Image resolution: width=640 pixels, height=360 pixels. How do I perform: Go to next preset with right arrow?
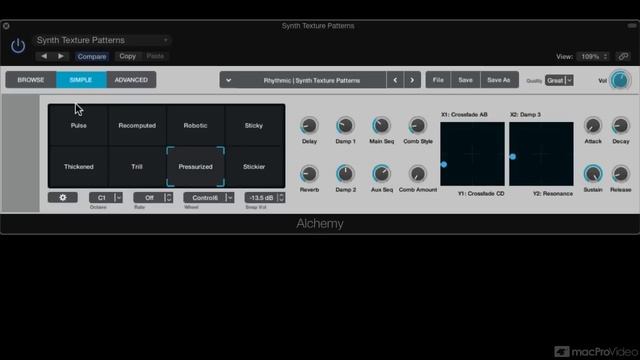61,56
